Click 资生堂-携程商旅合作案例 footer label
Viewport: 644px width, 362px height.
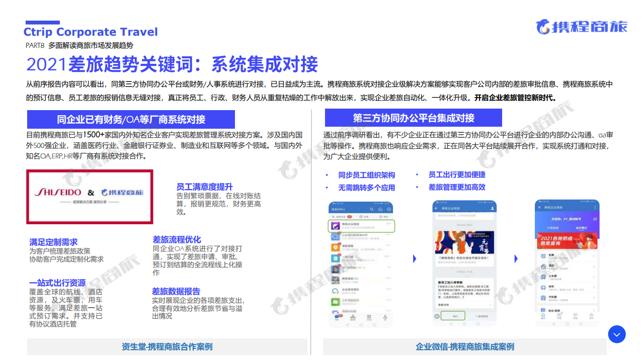(167, 346)
